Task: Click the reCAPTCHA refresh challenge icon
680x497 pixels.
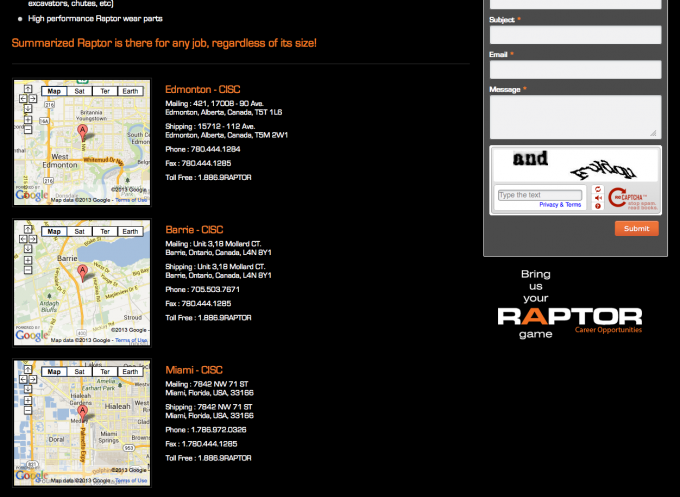Action: point(597,188)
